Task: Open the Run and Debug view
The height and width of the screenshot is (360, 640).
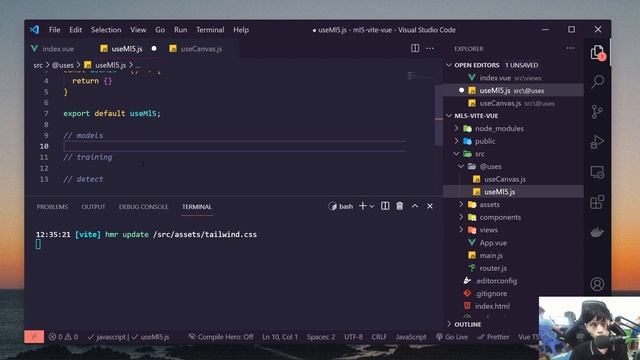Action: click(597, 142)
